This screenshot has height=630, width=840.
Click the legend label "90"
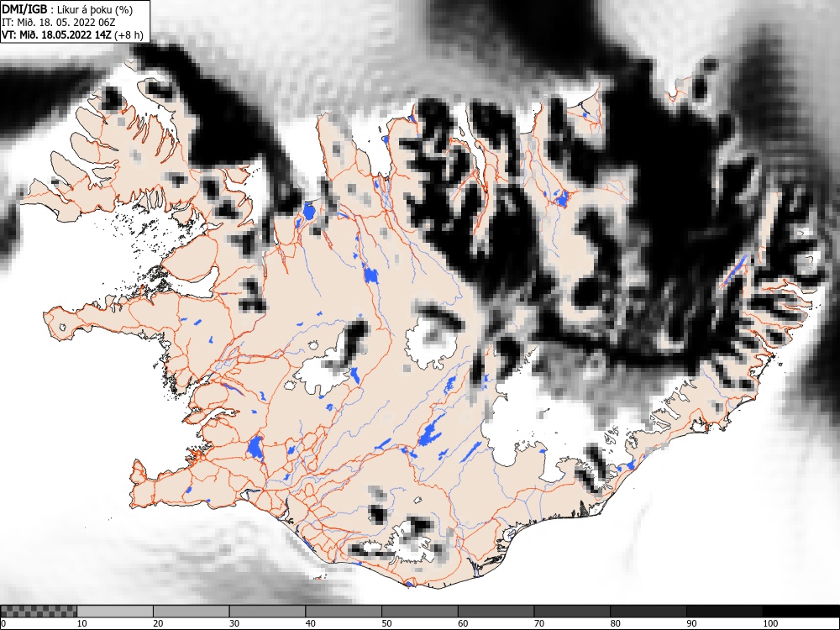[x=691, y=623]
